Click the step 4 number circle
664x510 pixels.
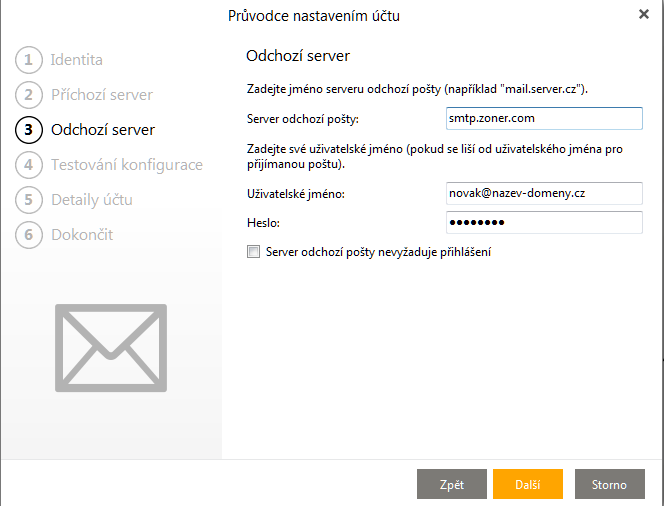[x=28, y=165]
